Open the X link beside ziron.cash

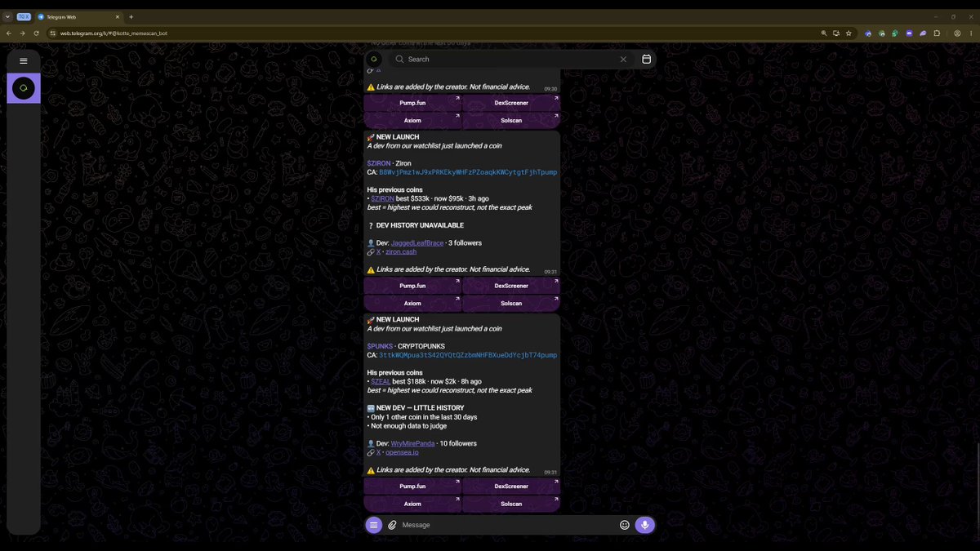pos(378,252)
